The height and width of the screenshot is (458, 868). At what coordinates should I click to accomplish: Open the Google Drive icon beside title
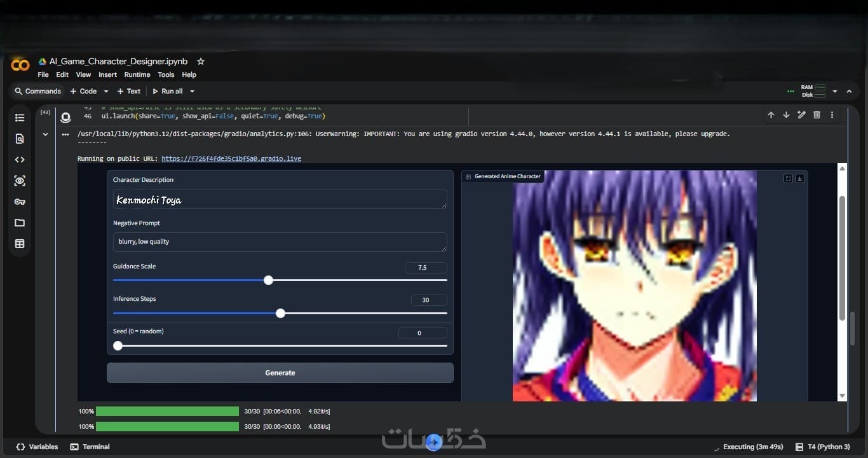pos(43,62)
